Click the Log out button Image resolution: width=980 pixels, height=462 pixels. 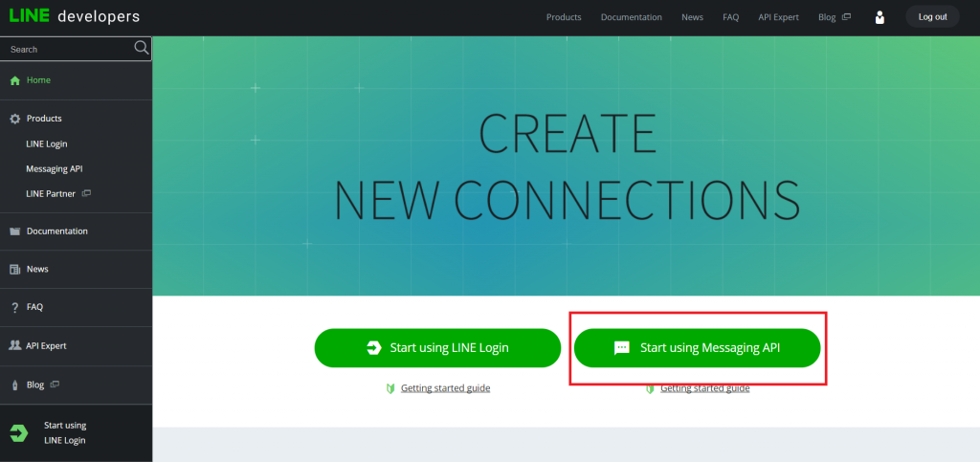[x=932, y=17]
